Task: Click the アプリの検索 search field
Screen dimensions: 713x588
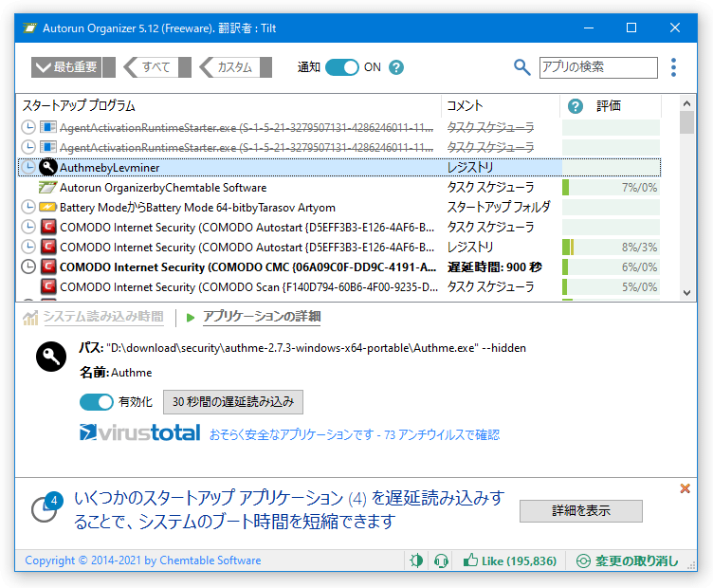Action: tap(598, 67)
